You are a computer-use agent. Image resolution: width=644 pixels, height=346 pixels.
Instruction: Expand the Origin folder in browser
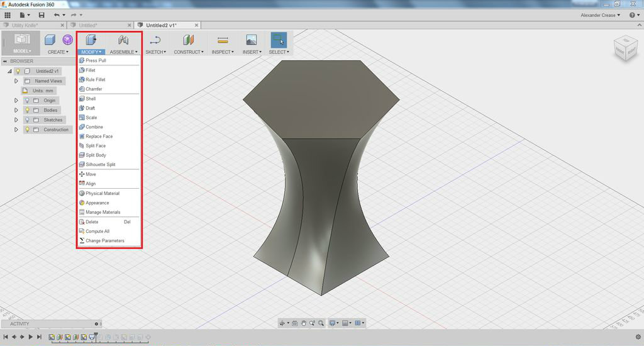point(16,100)
